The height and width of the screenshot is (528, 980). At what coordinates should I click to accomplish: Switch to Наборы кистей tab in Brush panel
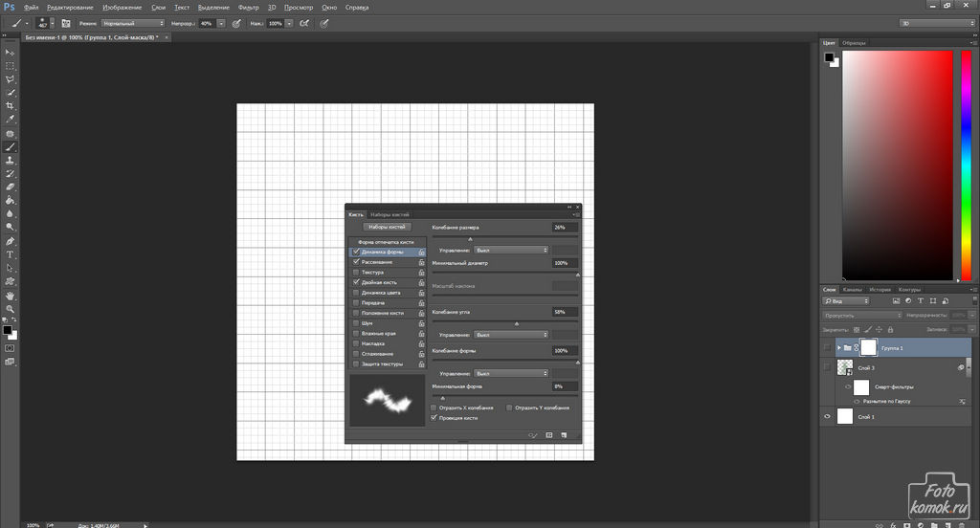pyautogui.click(x=390, y=214)
